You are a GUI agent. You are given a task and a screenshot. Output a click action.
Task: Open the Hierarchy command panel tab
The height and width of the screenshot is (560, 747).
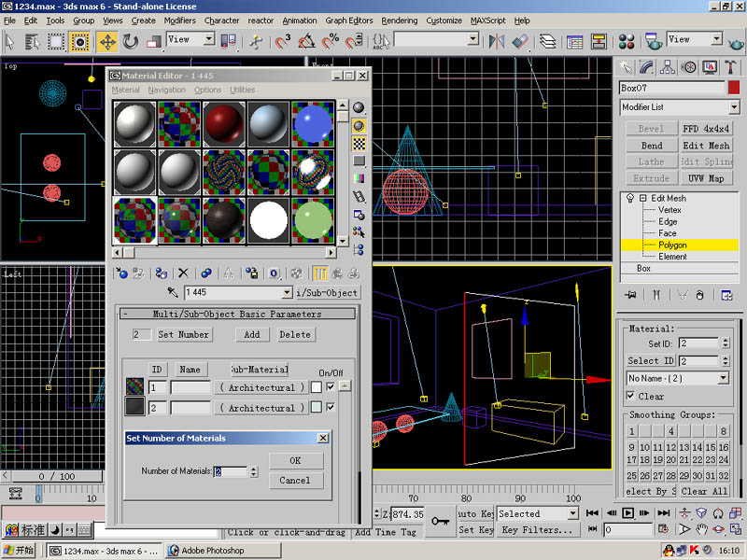(668, 67)
